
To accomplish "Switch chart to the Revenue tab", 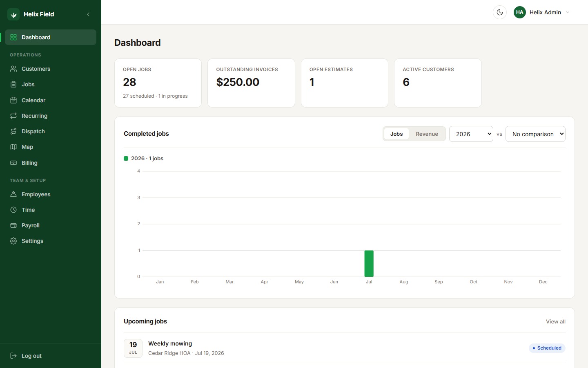I will [427, 134].
